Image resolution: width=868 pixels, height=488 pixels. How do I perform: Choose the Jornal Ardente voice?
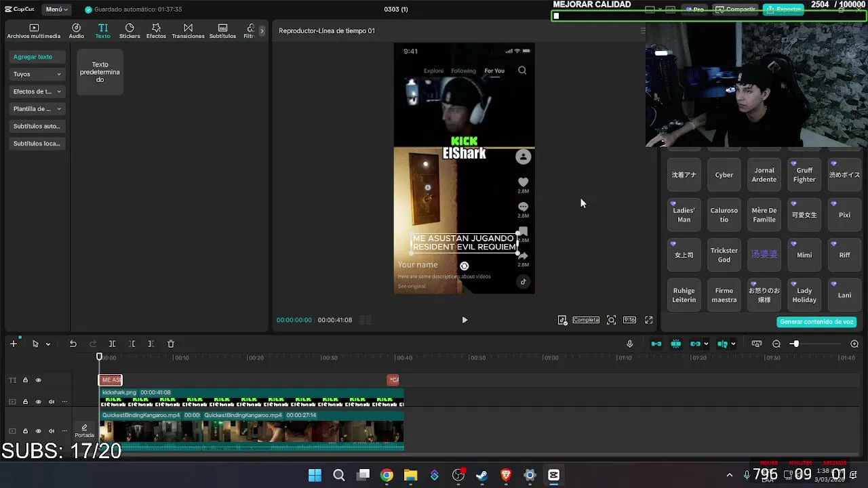click(764, 175)
